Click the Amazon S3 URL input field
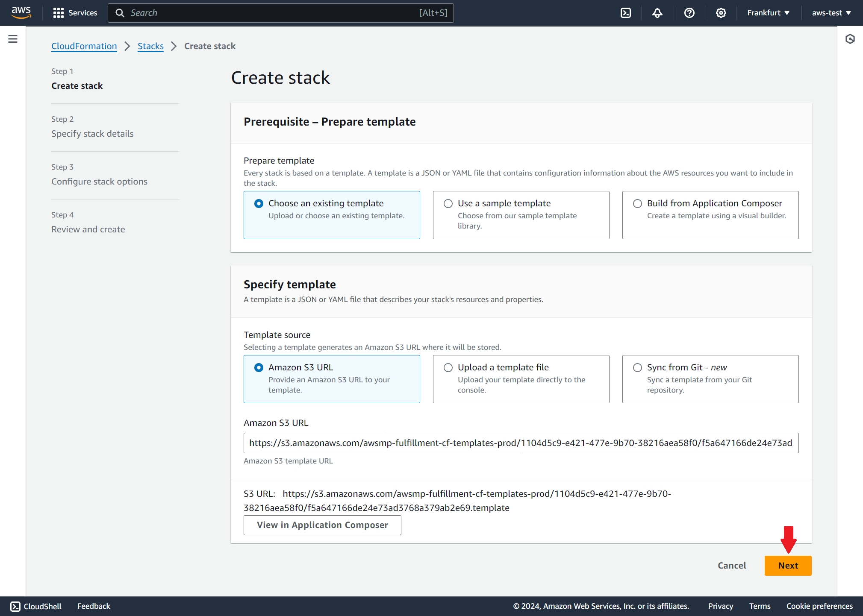This screenshot has width=863, height=616. pyautogui.click(x=521, y=443)
